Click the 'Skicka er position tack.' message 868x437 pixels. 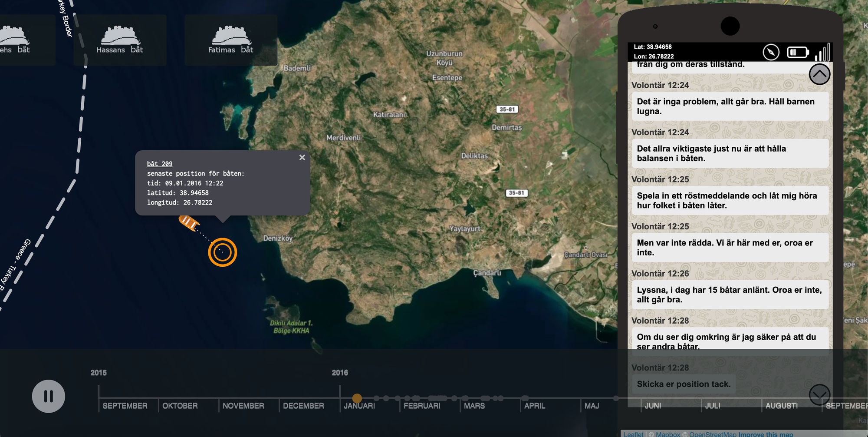pos(684,384)
